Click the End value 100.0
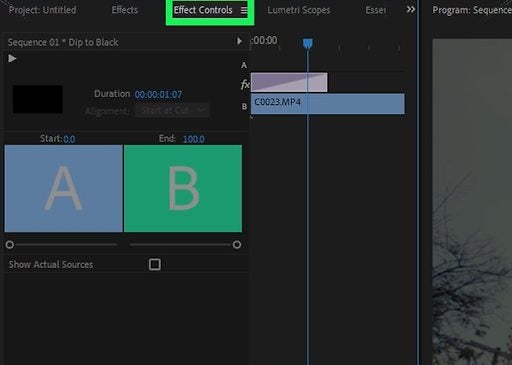 coord(194,139)
